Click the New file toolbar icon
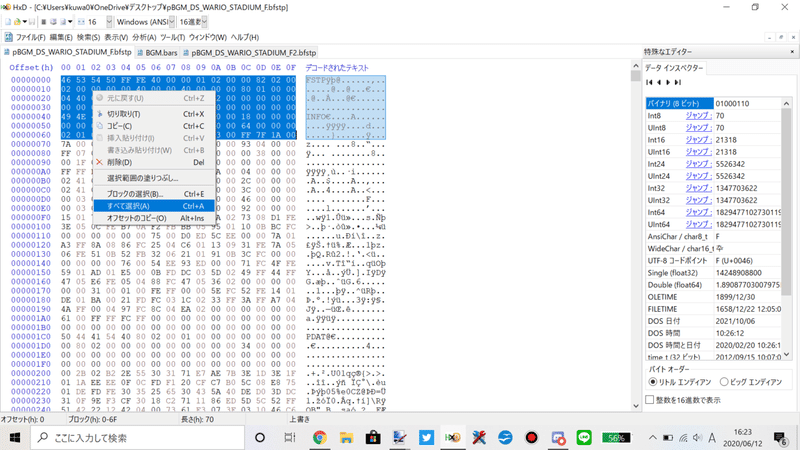 pos(8,22)
